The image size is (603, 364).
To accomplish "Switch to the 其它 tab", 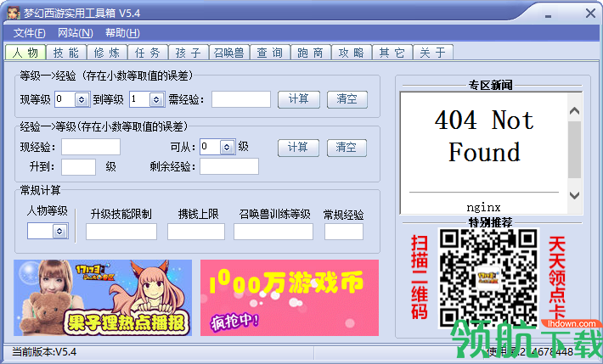I will (392, 53).
